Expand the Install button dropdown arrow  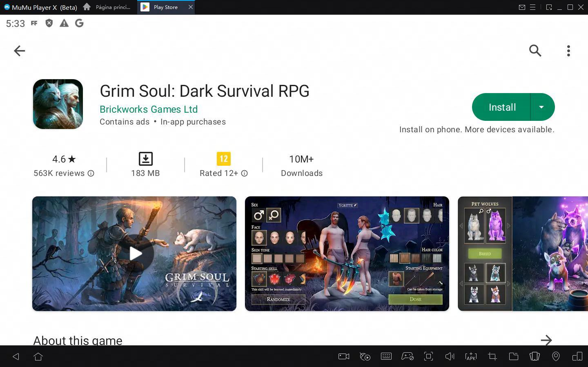(542, 107)
